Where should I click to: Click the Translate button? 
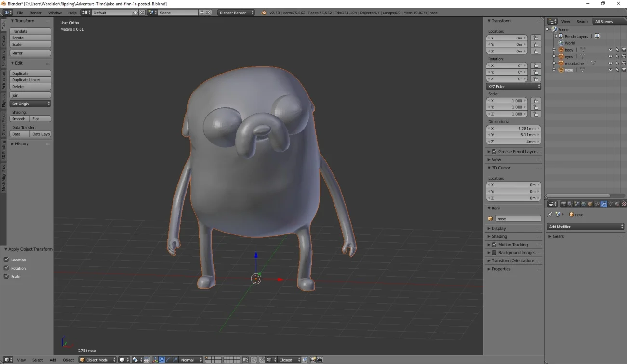(x=30, y=31)
